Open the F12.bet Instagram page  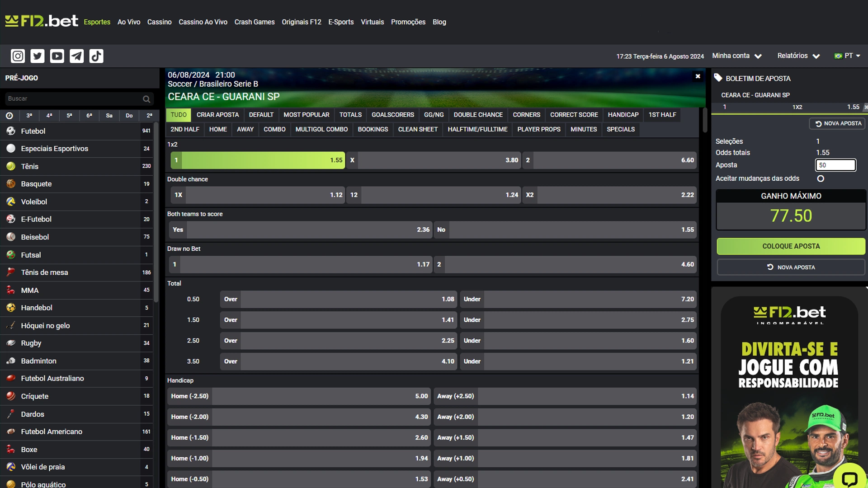(x=17, y=56)
